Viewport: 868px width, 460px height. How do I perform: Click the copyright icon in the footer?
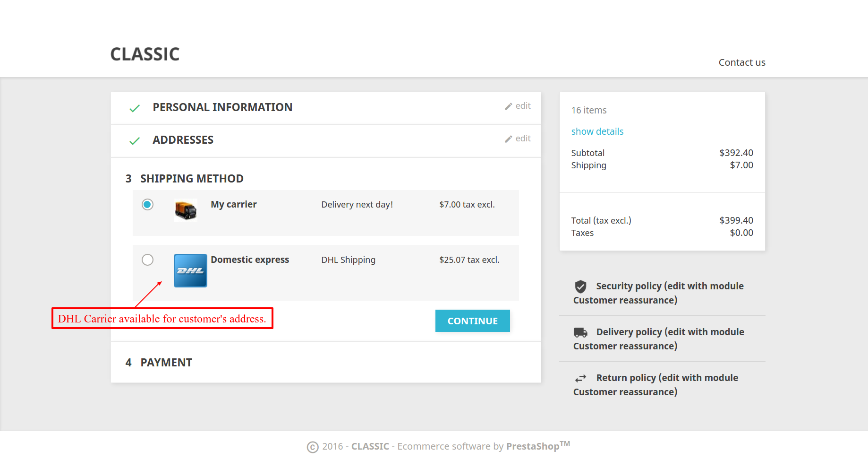coord(313,447)
